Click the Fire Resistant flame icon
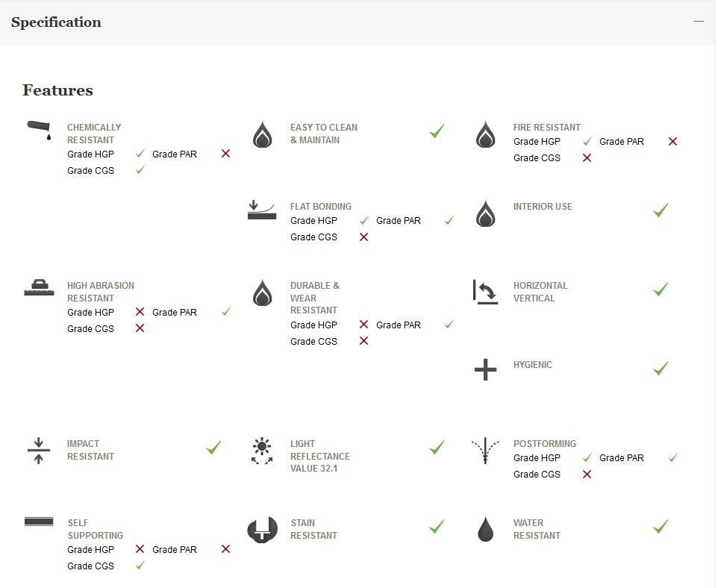Screen dimensions: 718x588 coord(485,135)
